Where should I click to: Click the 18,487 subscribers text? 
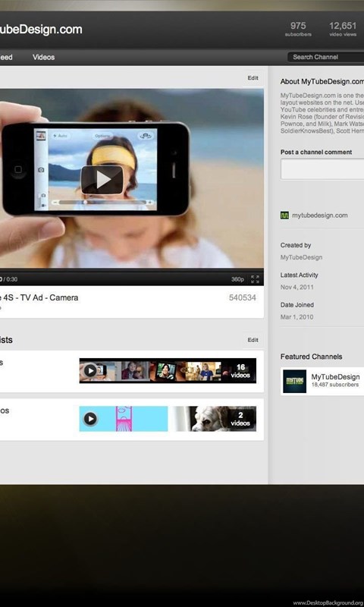pos(335,385)
